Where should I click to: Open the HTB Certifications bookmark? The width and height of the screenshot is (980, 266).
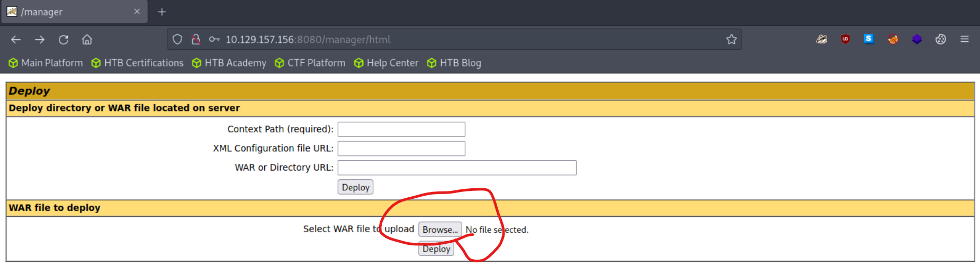138,63
